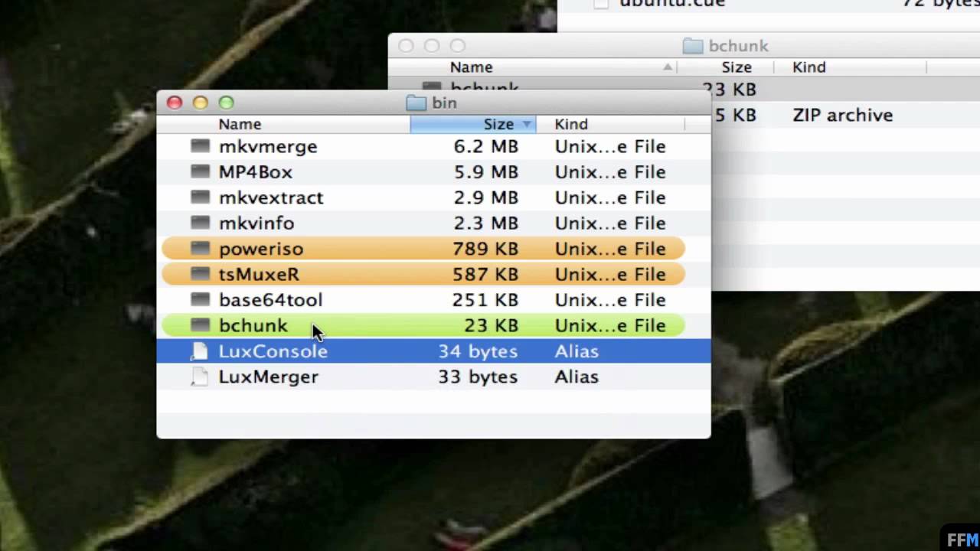Select the mkvmerge file name
The image size is (980, 551).
pyautogui.click(x=268, y=146)
